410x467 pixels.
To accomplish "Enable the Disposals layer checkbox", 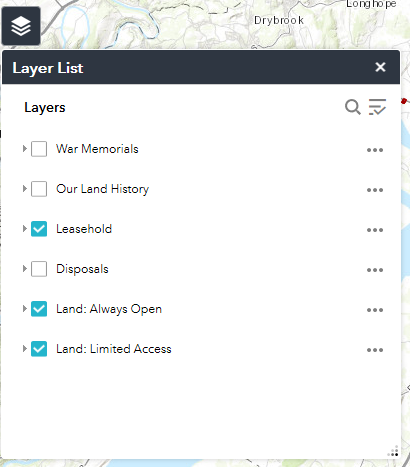I will coord(39,269).
